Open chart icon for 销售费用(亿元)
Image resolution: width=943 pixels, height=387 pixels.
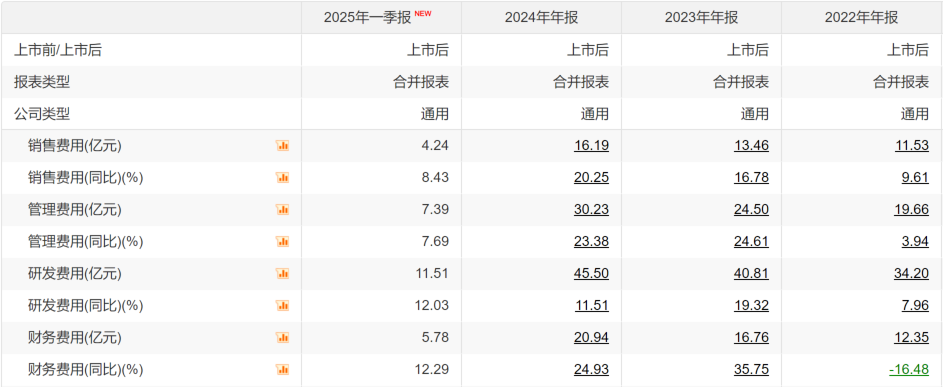[283, 146]
